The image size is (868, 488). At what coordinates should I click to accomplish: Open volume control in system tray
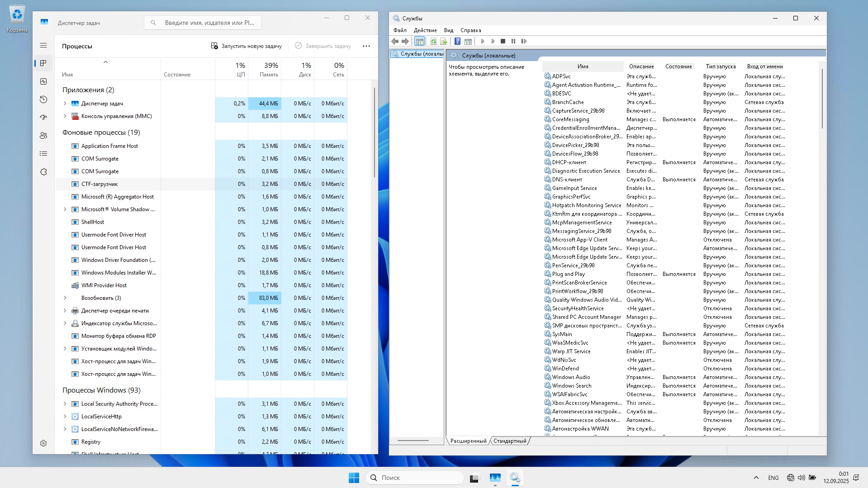coord(802,478)
